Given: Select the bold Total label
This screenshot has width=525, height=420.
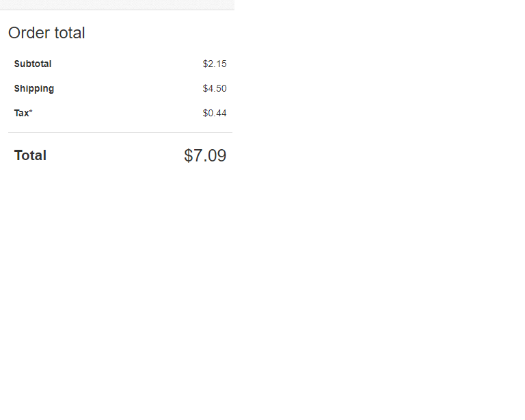Looking at the screenshot, I should (x=30, y=156).
